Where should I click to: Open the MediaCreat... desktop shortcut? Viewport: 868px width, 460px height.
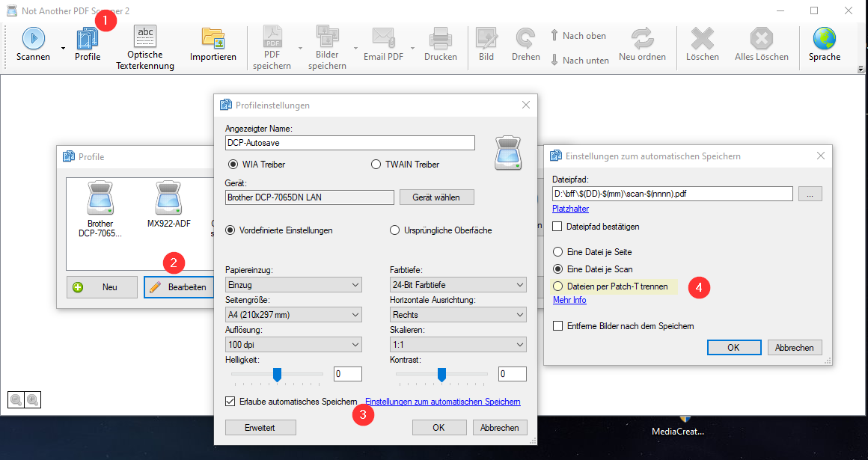click(678, 426)
